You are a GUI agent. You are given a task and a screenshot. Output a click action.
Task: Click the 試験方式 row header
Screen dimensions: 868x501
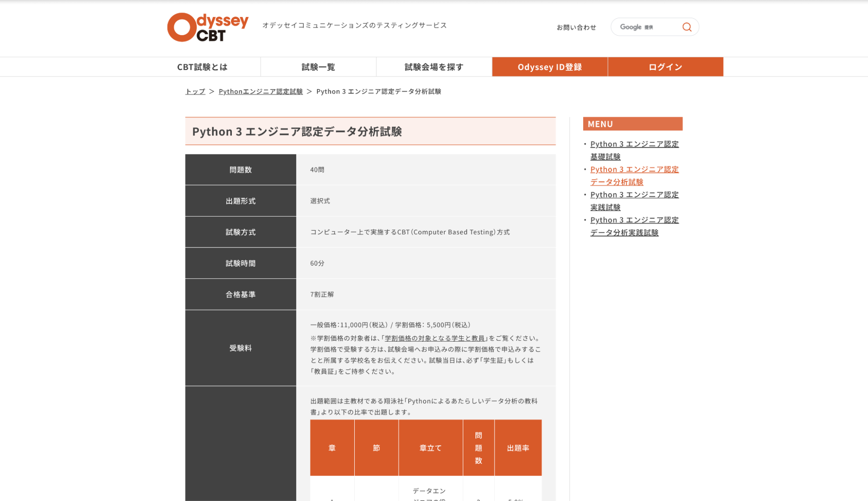pos(241,232)
